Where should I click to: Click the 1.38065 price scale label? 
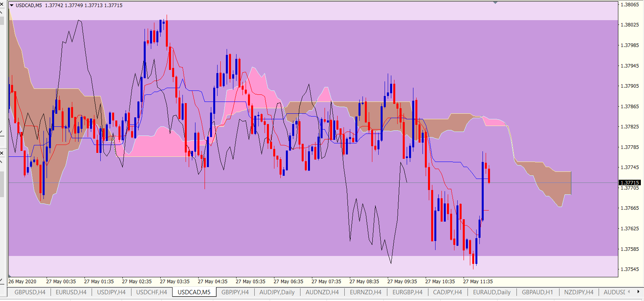pos(630,5)
